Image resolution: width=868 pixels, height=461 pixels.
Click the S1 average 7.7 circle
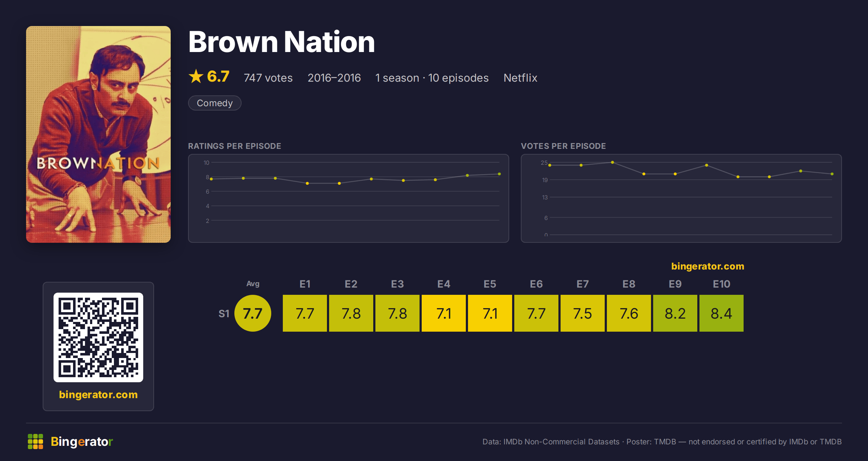pos(253,313)
